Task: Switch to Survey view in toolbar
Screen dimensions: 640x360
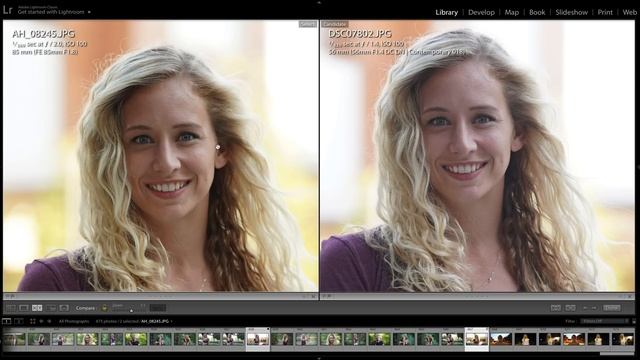Action: (51, 308)
